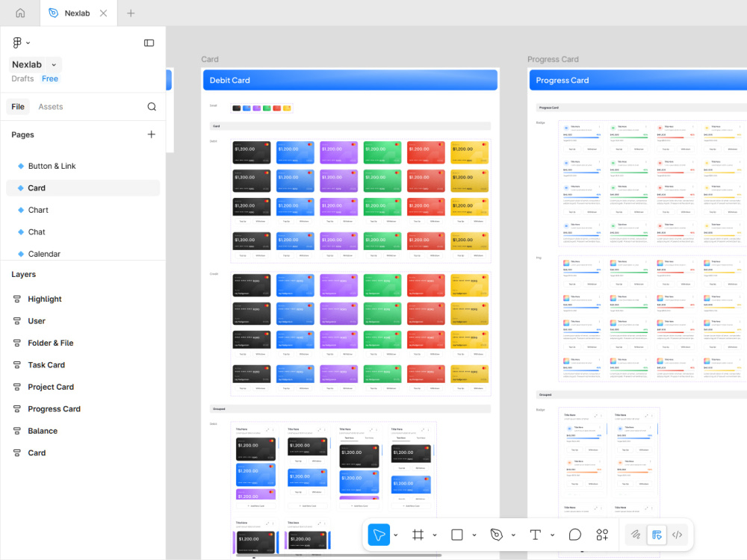Select the Frame tool
This screenshot has width=747, height=560.
click(418, 535)
